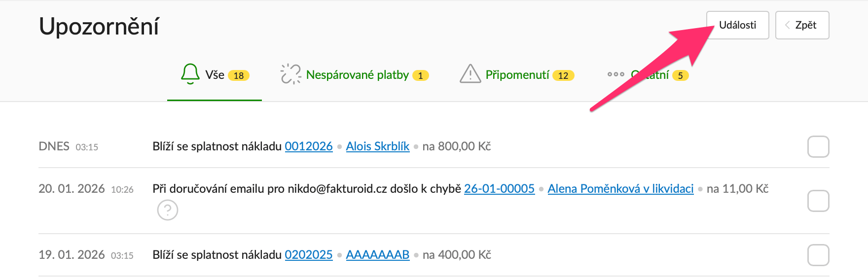The width and height of the screenshot is (868, 280).
Task: Open contact Alois Skrblík
Action: click(x=378, y=146)
